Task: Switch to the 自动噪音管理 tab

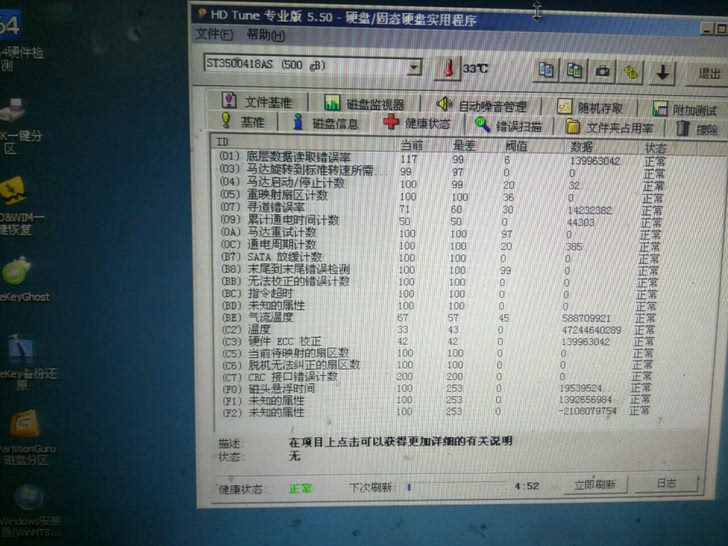Action: (482, 105)
